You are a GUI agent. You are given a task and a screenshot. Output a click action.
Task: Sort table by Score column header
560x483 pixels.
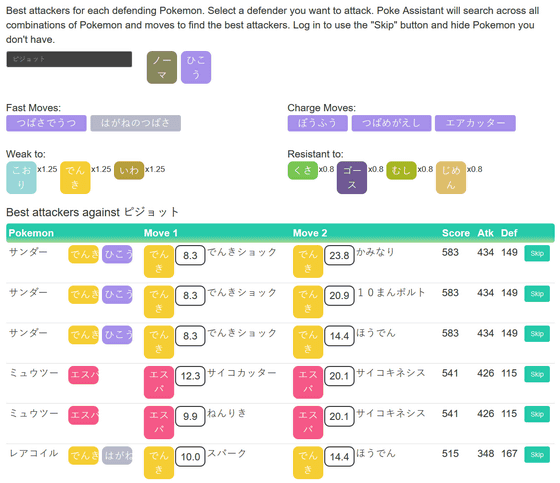(456, 233)
